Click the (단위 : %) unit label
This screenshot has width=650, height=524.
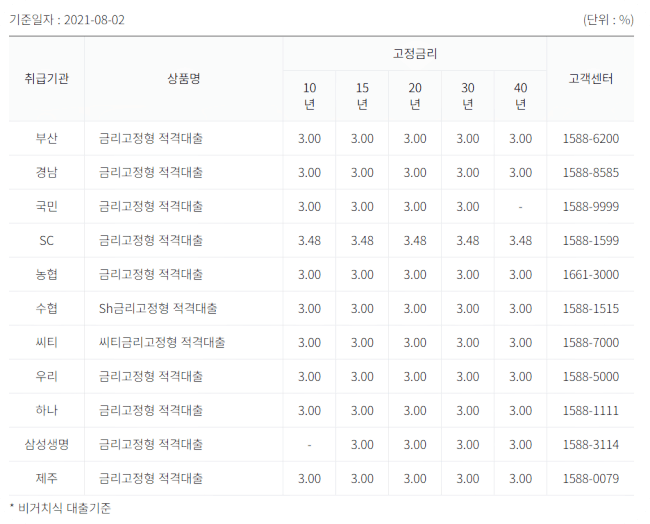point(608,20)
